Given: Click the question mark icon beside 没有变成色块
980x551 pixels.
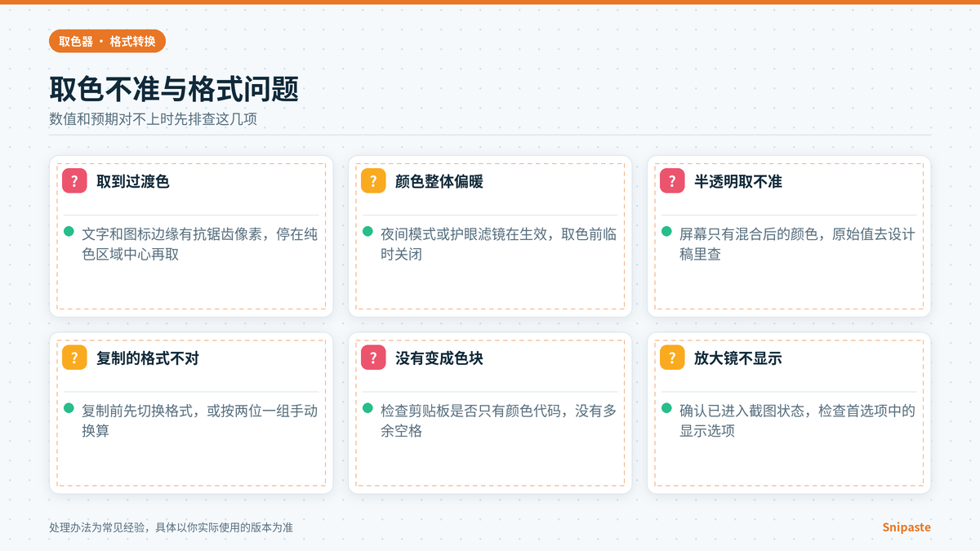Looking at the screenshot, I should tap(373, 358).
